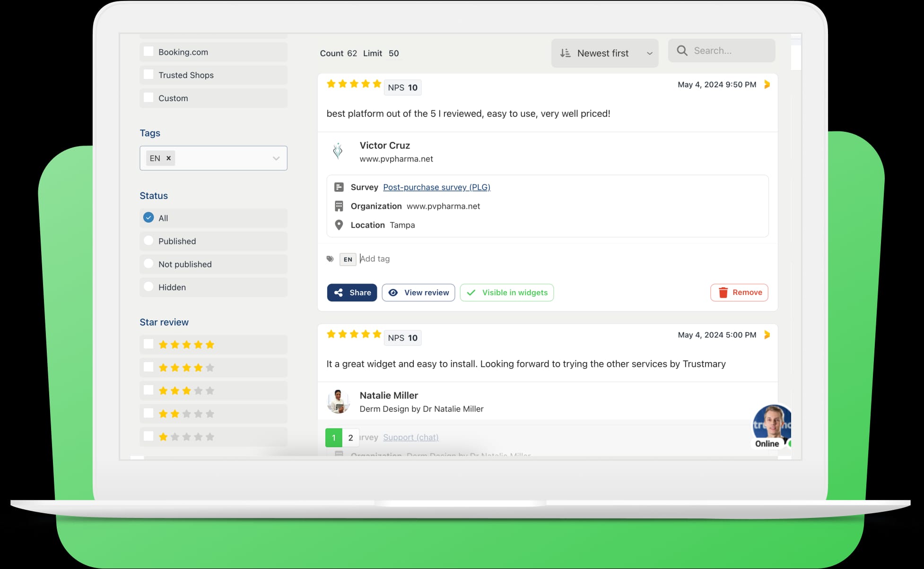Click View review button
924x569 pixels.
[418, 293]
